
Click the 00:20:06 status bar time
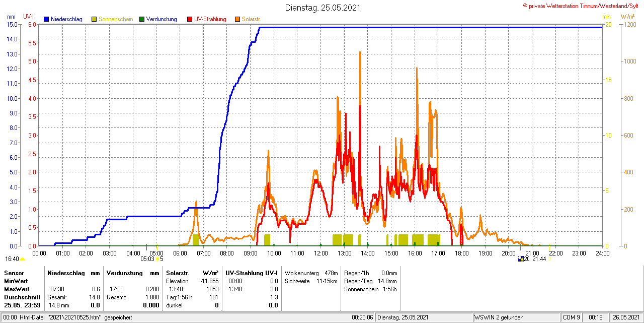coord(362,317)
